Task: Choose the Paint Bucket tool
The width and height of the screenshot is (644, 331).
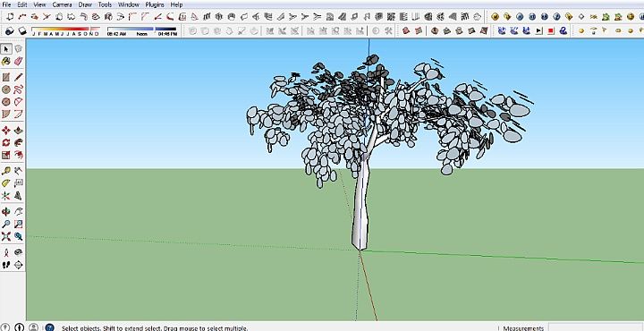Action: pyautogui.click(x=5, y=62)
